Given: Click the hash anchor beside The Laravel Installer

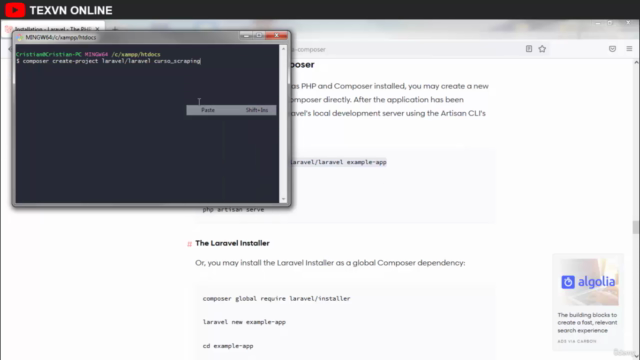Looking at the screenshot, I should click(189, 244).
